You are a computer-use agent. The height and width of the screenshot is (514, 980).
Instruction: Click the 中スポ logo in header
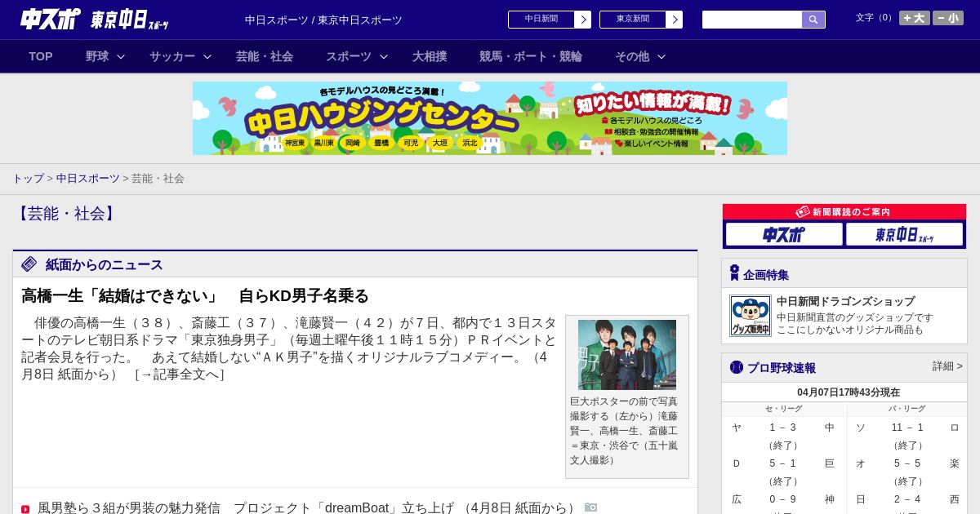click(x=50, y=20)
